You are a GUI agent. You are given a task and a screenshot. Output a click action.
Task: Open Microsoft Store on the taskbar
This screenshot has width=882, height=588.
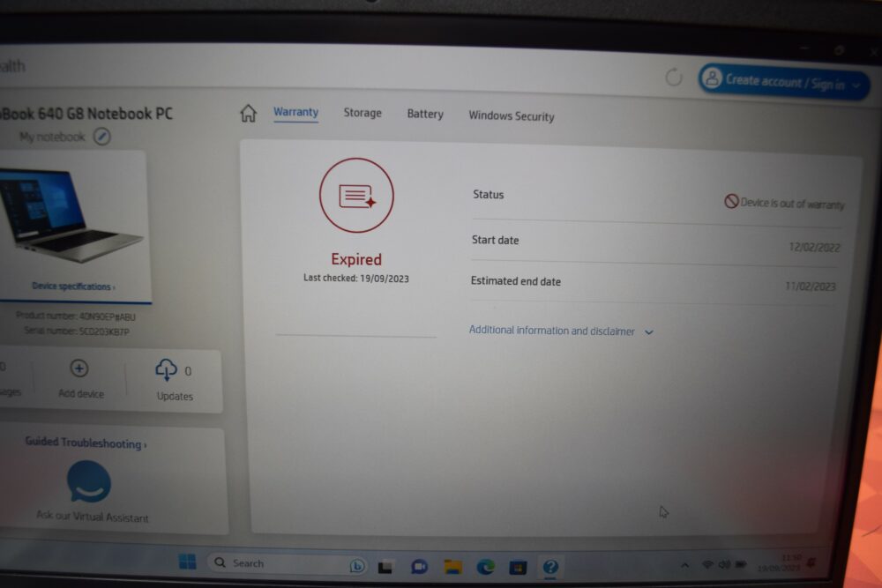tap(518, 568)
